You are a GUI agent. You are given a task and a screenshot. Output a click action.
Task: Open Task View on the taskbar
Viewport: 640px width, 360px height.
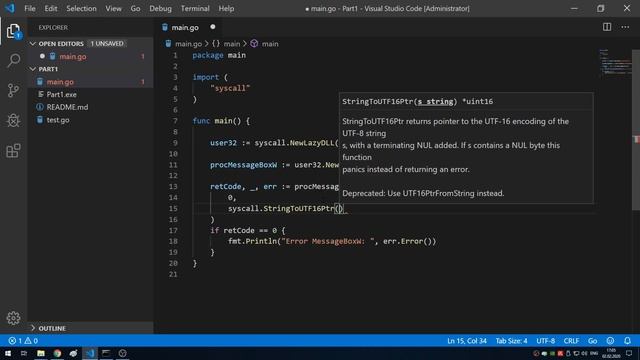tap(24, 353)
